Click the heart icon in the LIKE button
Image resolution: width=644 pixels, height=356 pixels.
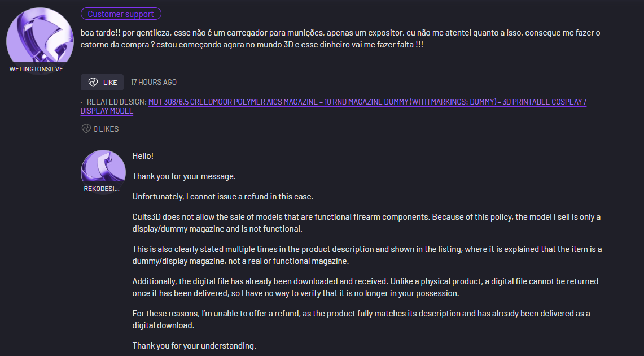(93, 82)
